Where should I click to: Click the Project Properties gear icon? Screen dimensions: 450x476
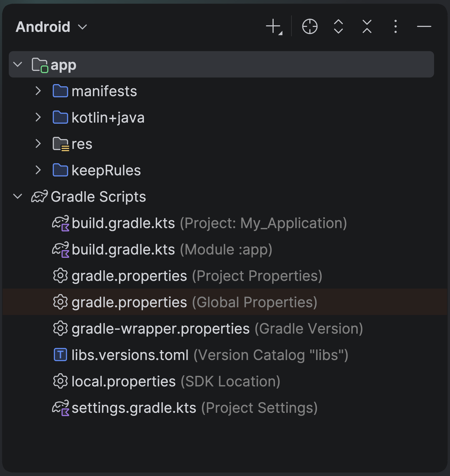point(60,276)
